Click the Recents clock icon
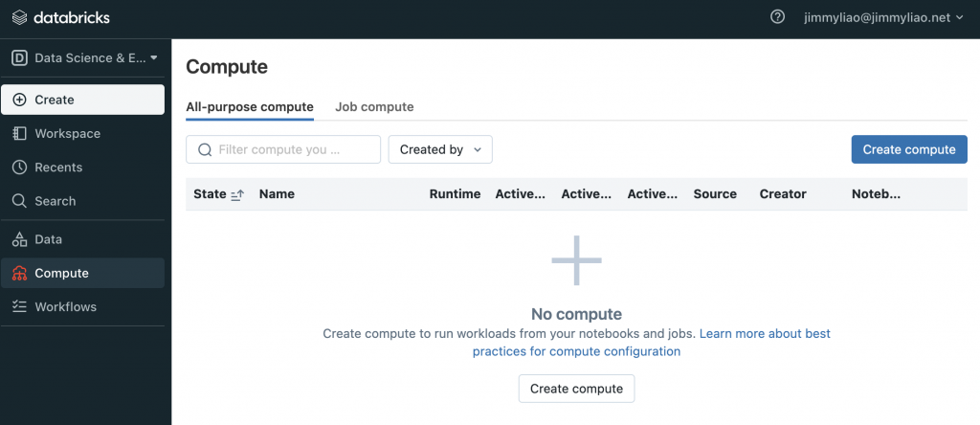This screenshot has width=980, height=425. point(19,168)
